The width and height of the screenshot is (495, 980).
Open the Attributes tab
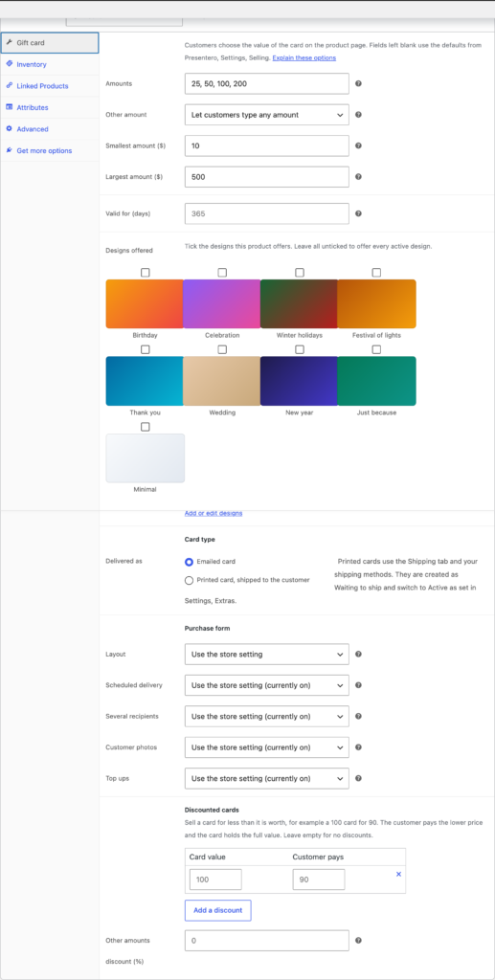point(50,107)
